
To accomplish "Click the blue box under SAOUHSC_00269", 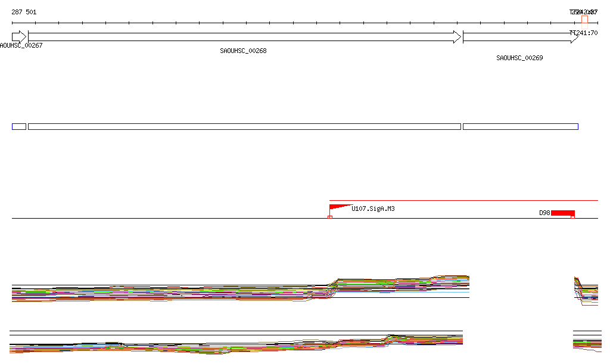I will click(x=521, y=126).
